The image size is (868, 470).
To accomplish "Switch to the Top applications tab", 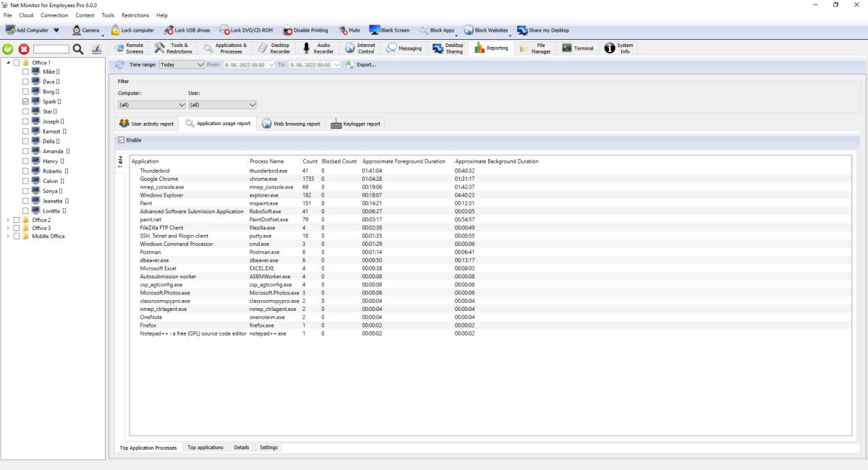I will click(x=205, y=447).
